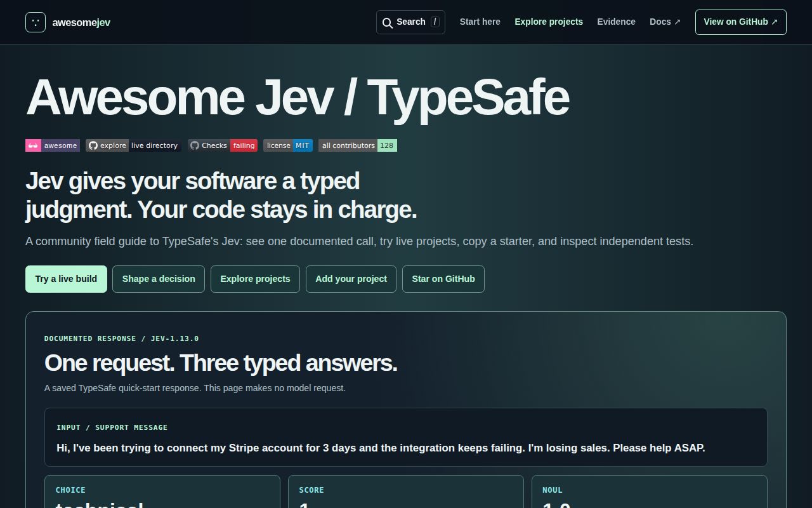This screenshot has height=508, width=812.
Task: Click the NOUL card label
Action: 553,490
